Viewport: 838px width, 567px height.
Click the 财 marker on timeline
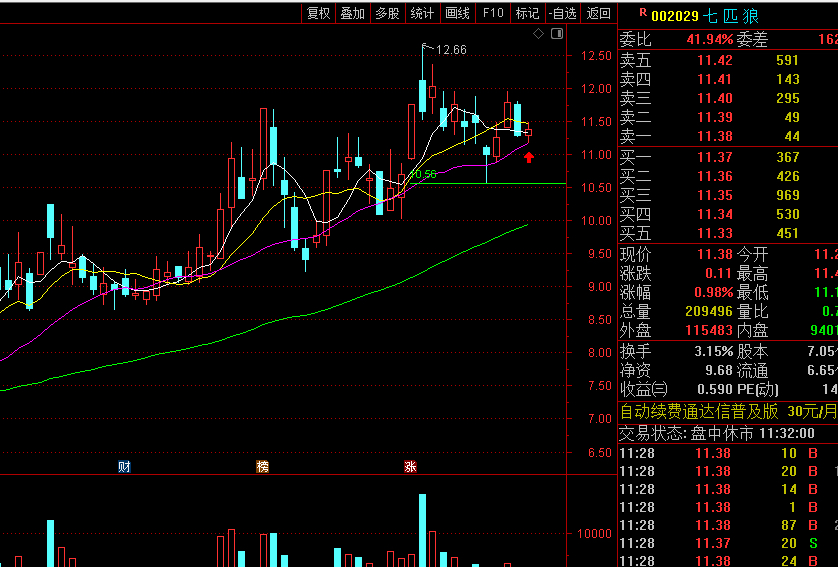125,467
